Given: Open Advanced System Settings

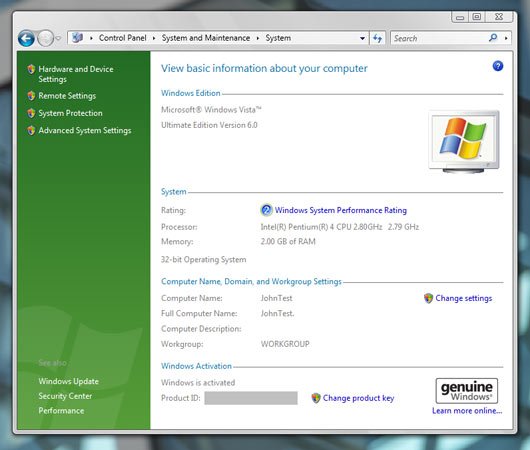Looking at the screenshot, I should point(85,131).
